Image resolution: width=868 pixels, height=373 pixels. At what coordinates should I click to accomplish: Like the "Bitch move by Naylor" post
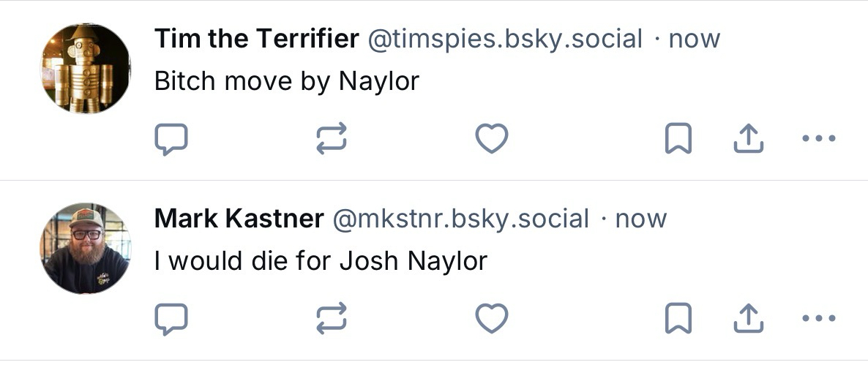(492, 138)
